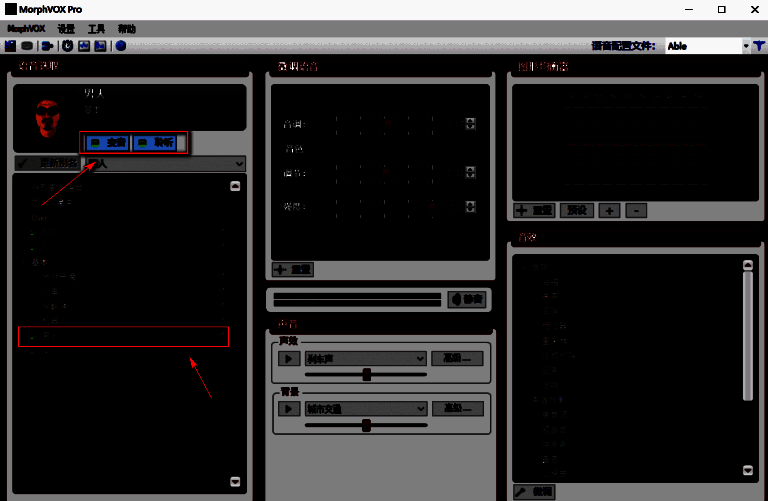The image size is (768, 501).
Task: Play the 刹车声 sound effect
Action: pos(288,358)
